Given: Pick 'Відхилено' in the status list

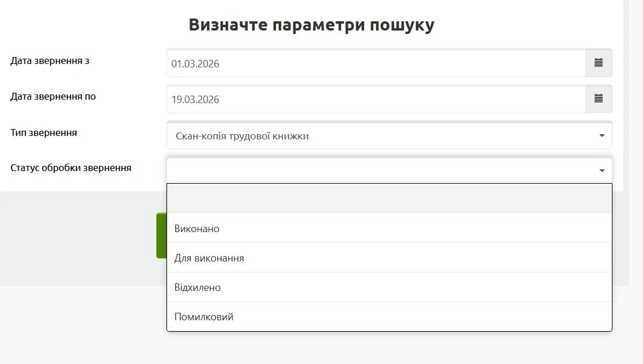Looking at the screenshot, I should tap(198, 287).
